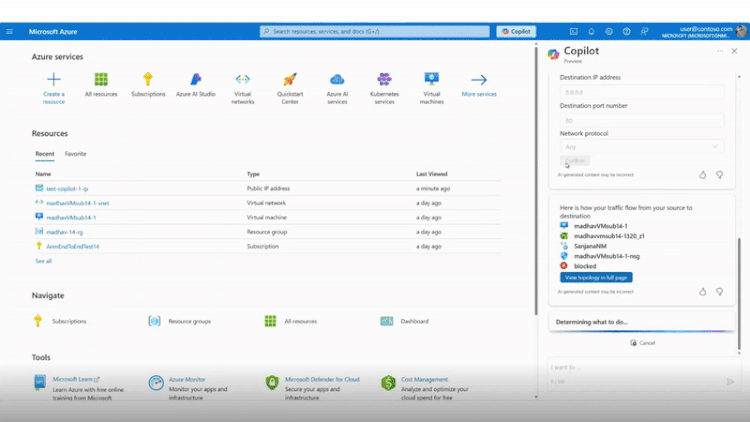Screen dimensions: 750x422
Task: Click Last Viewed column header
Action: (x=431, y=174)
